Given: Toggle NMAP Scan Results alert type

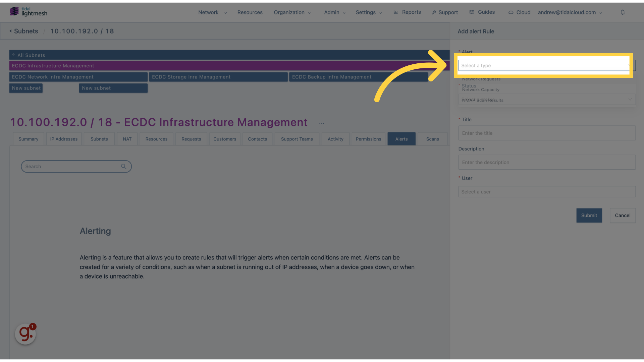Looking at the screenshot, I should [483, 100].
